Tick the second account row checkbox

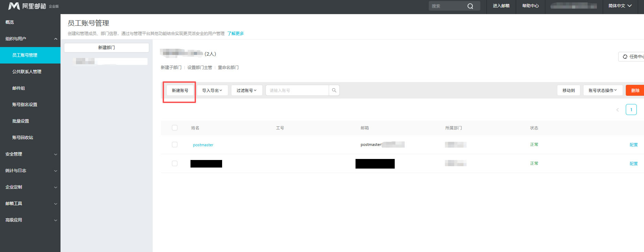pyautogui.click(x=175, y=163)
